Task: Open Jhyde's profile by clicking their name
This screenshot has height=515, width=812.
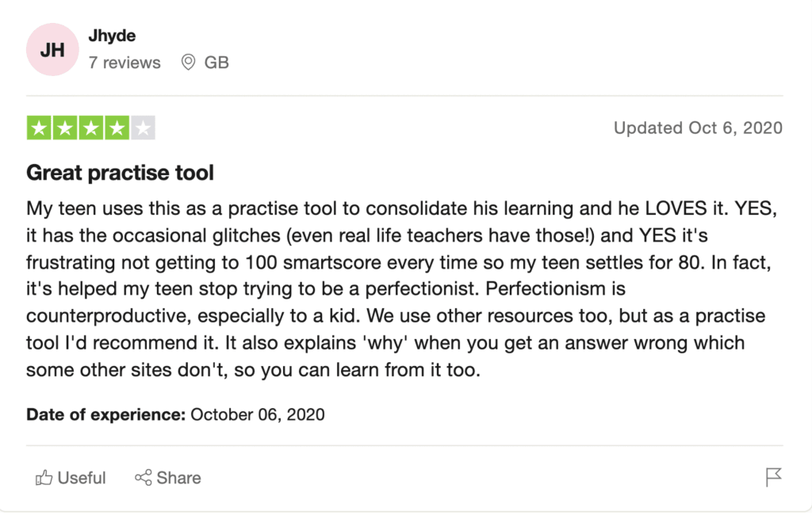Action: tap(112, 35)
